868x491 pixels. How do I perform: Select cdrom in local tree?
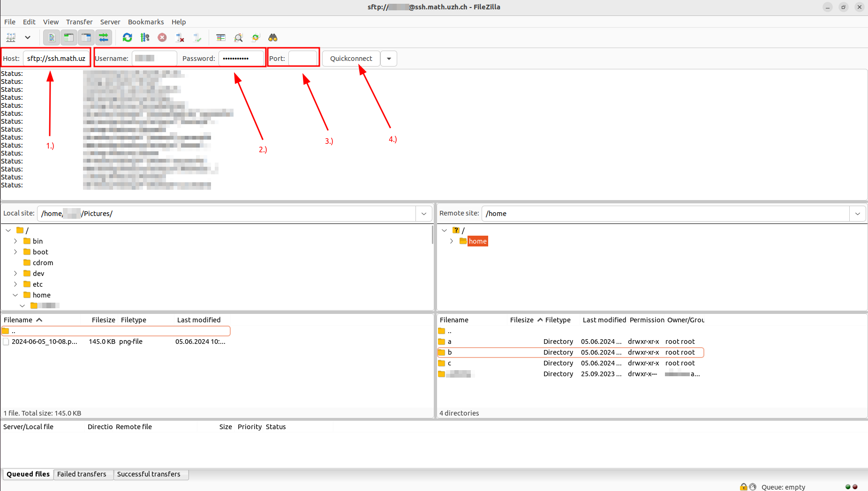click(x=43, y=263)
